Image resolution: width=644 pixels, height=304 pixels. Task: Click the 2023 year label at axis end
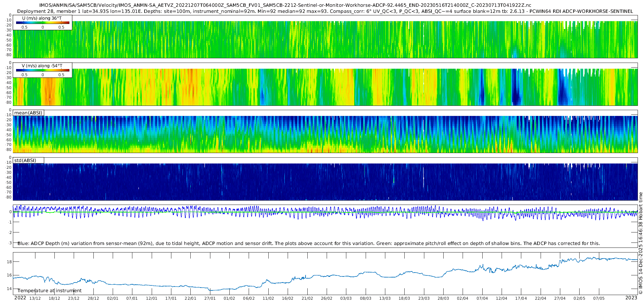(631, 298)
